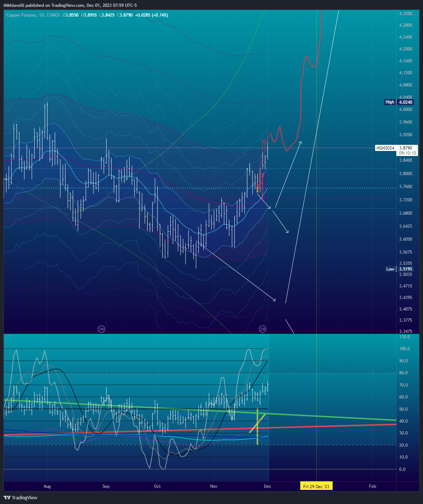The width and height of the screenshot is (423, 504).
Task: Click the High 4.0240 price tag
Action: point(399,102)
